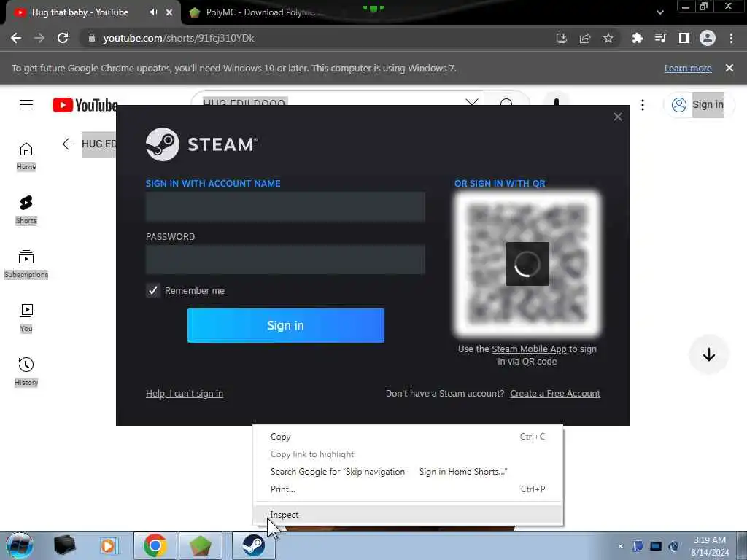Screen dimensions: 747x560
Task: Open the Chrome extensions puzzle icon
Action: pyautogui.click(x=638, y=38)
